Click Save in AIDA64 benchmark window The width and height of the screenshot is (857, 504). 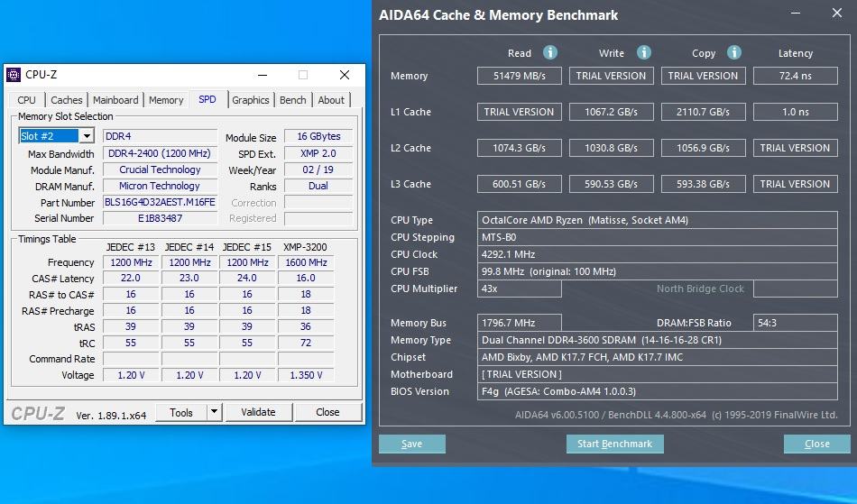412,444
